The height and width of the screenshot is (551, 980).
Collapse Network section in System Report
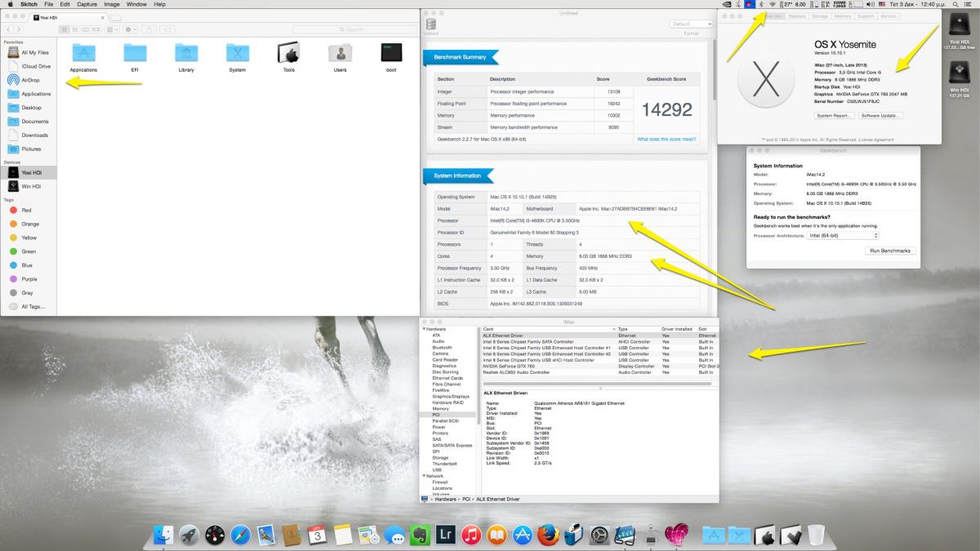click(423, 476)
